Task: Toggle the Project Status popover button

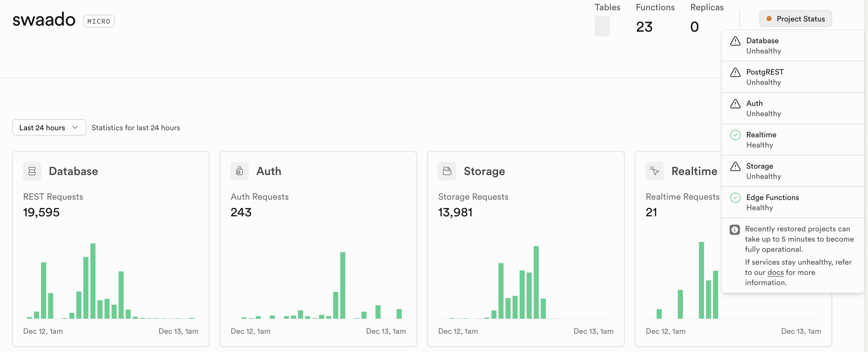Action: (x=795, y=19)
